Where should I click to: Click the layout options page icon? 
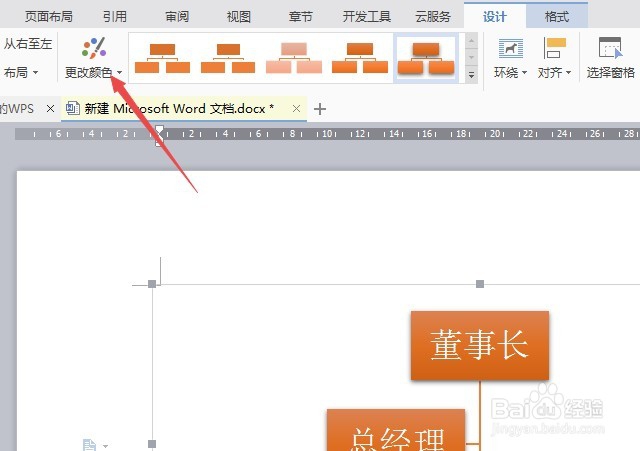point(89,445)
